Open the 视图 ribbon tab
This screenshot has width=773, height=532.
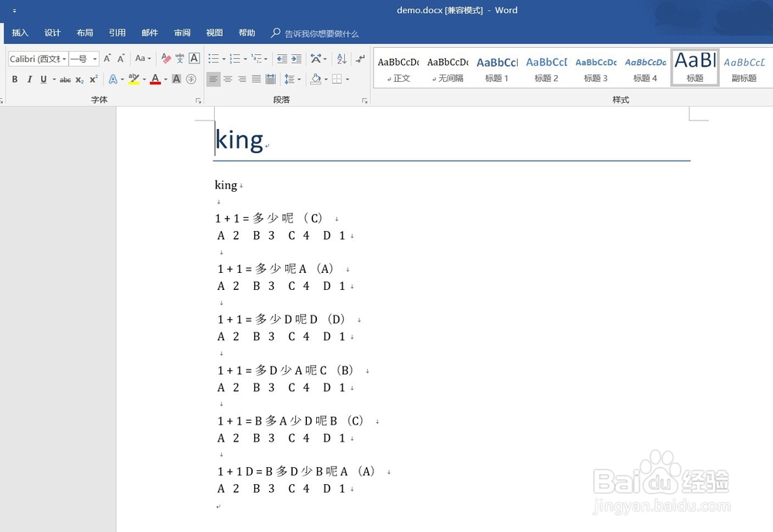click(x=214, y=32)
